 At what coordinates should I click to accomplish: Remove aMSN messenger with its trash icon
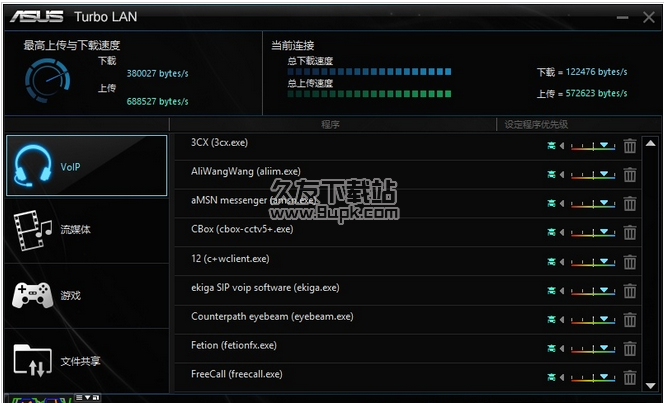tap(630, 204)
